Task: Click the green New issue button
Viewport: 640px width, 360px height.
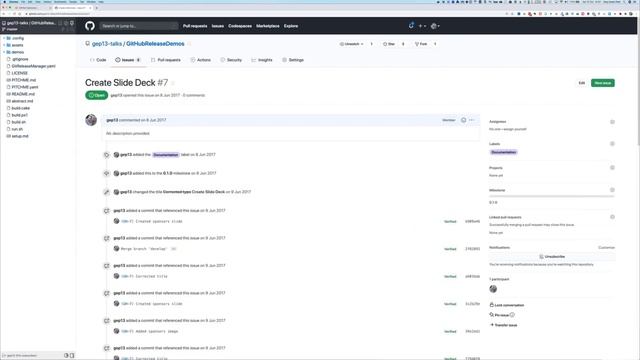Action: coord(602,83)
